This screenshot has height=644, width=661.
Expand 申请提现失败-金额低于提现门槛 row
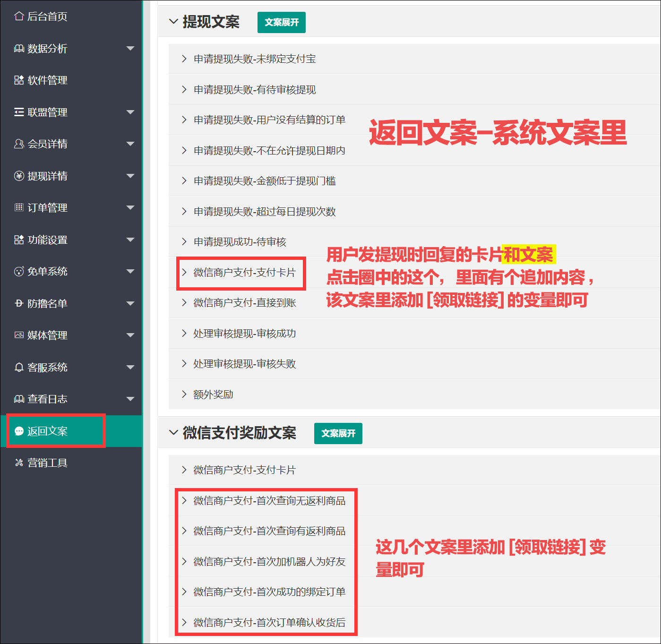point(414,181)
